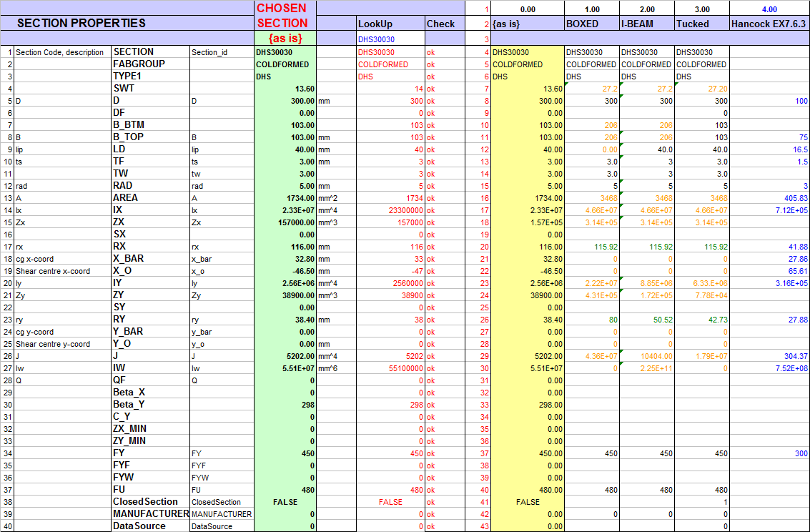Select the red COLDFORMED lookup cell

point(390,64)
